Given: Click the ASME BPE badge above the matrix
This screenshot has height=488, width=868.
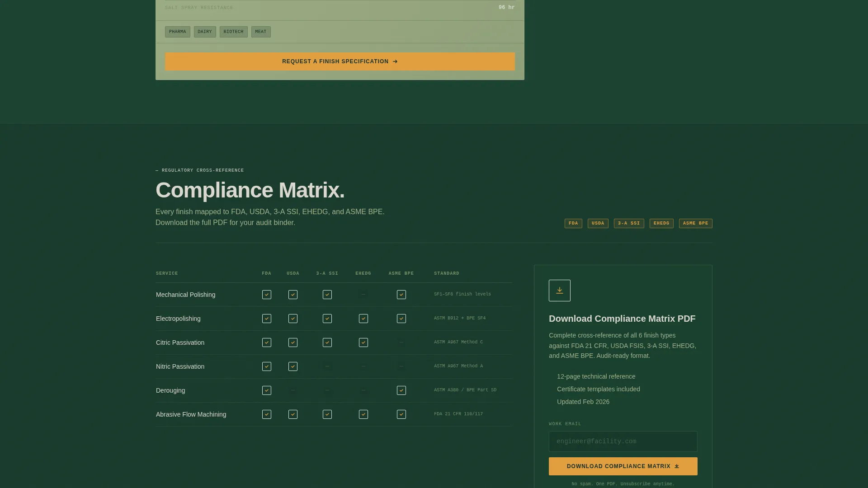Looking at the screenshot, I should [x=696, y=223].
